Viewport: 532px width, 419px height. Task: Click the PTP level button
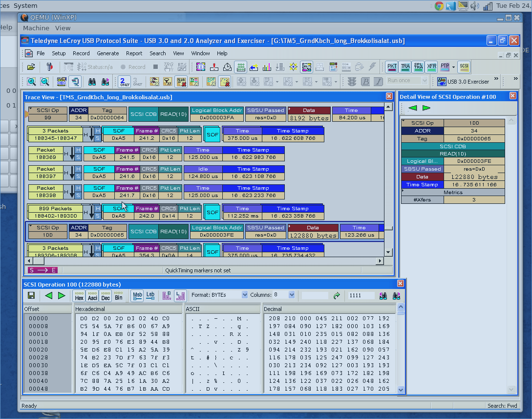445,67
